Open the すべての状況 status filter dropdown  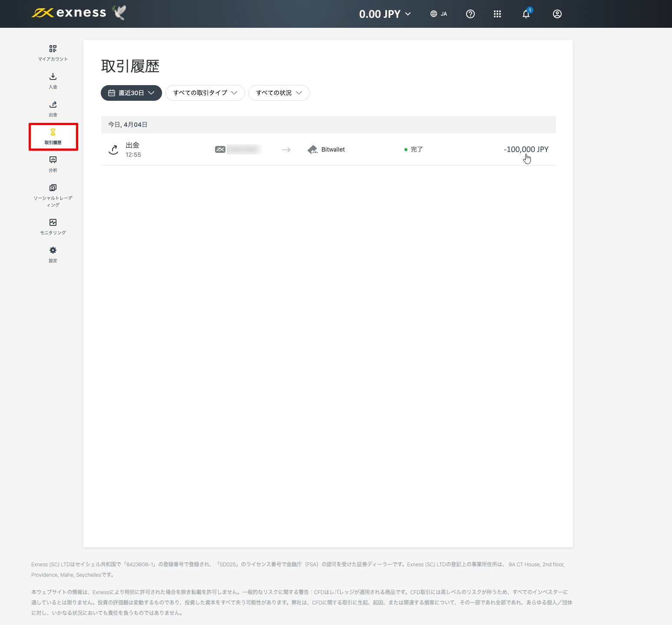tap(278, 93)
